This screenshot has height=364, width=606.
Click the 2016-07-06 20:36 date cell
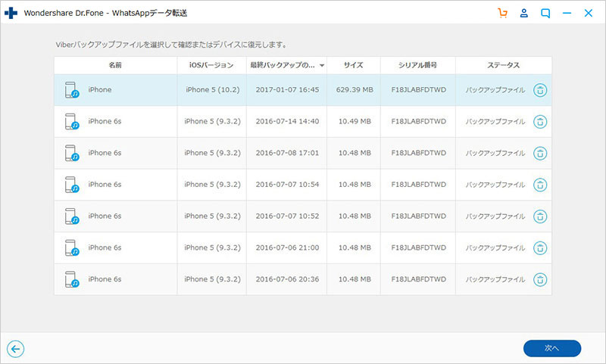287,279
